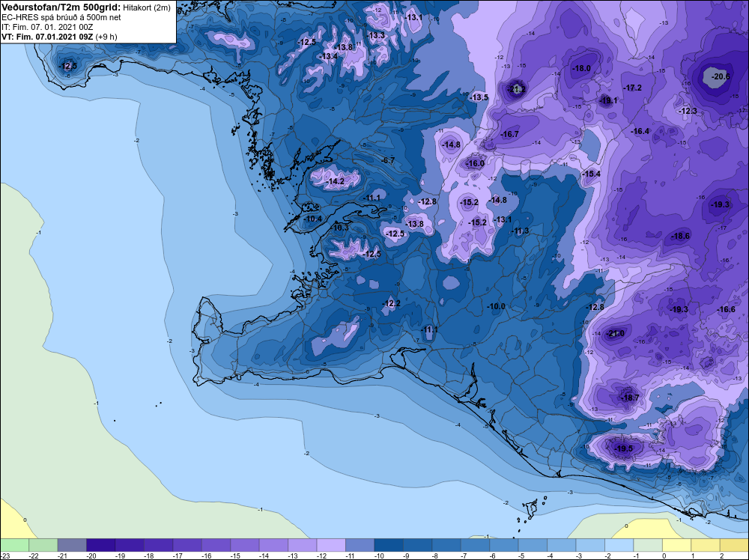This screenshot has height=560, width=749.
Task: Click the -10.4 temperature reading
Action: (x=313, y=219)
